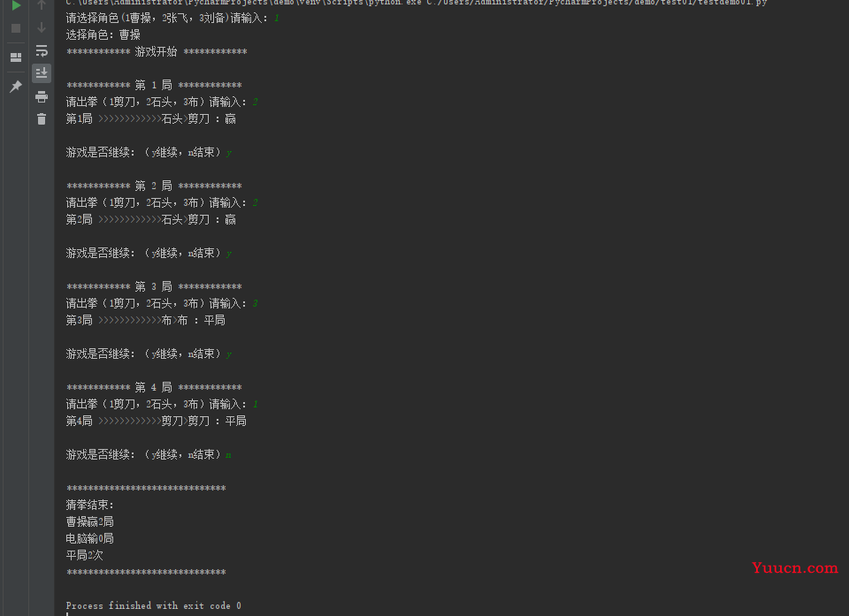849x616 pixels.
Task: Click the '第1局 石头>剪刀 :赢' result line
Action: coord(151,118)
